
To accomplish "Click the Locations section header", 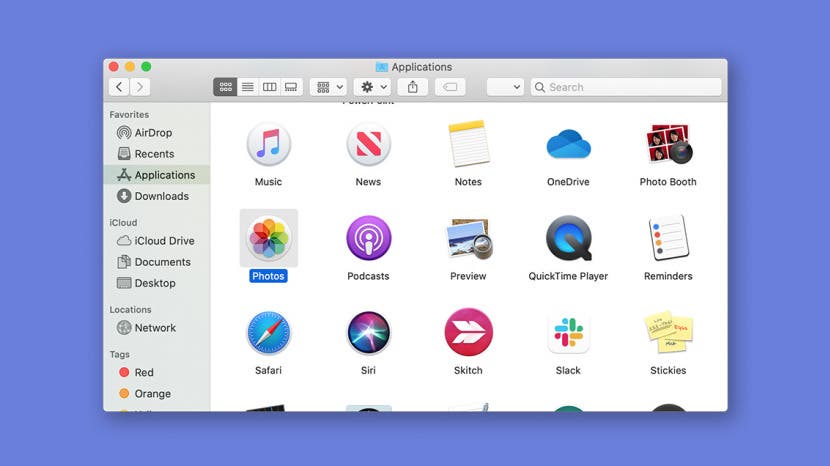I will pos(130,309).
